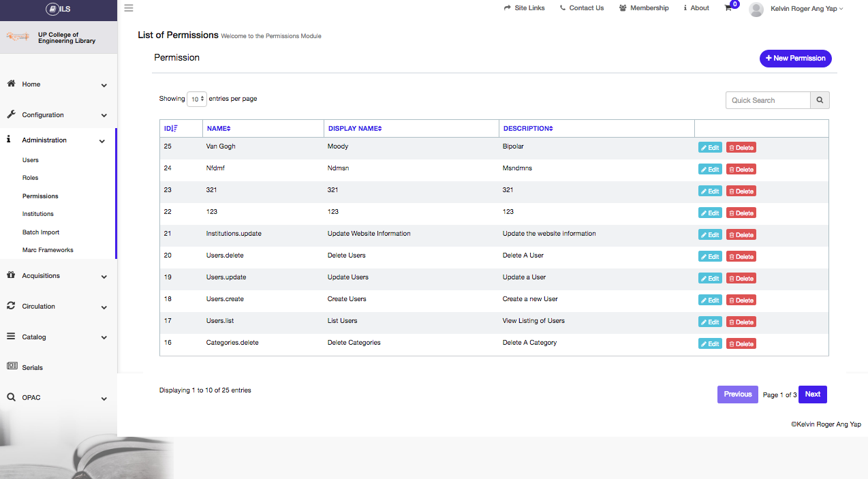
Task: Click the user avatar icon
Action: (x=756, y=9)
